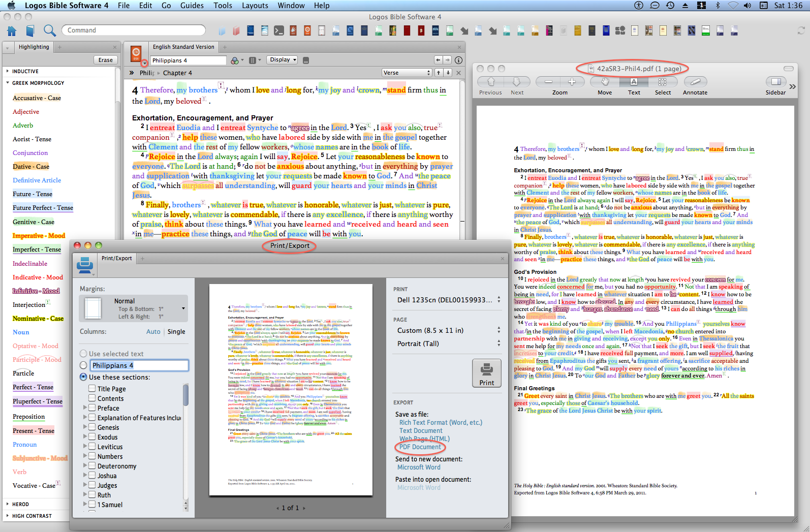Click the Previous page button in Preview
Screen dimensions: 810x532
coord(490,82)
